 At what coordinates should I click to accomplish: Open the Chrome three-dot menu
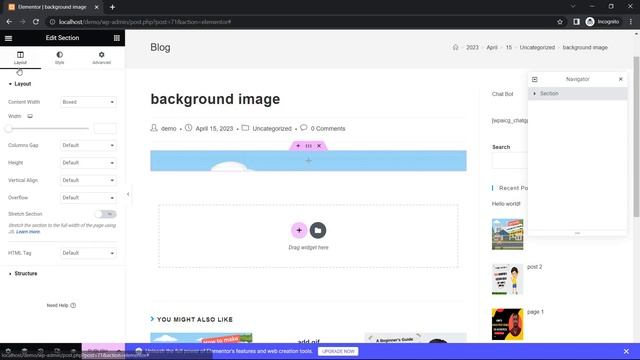(631, 22)
